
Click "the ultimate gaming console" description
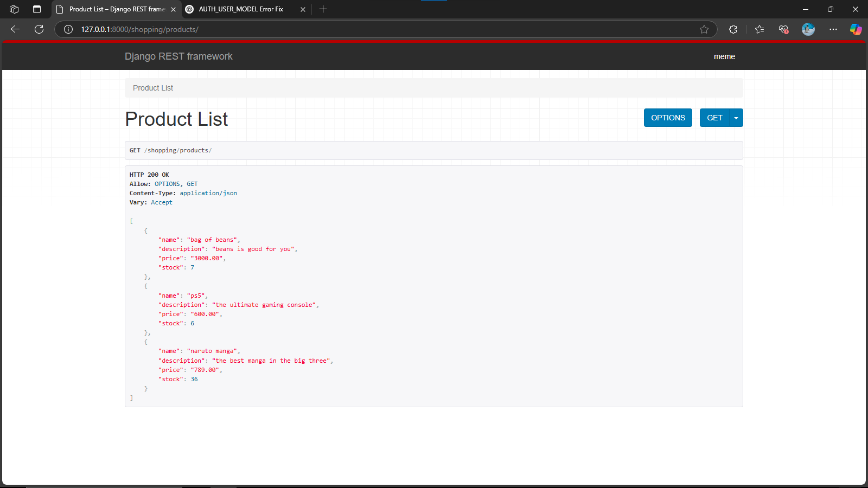[x=264, y=305]
